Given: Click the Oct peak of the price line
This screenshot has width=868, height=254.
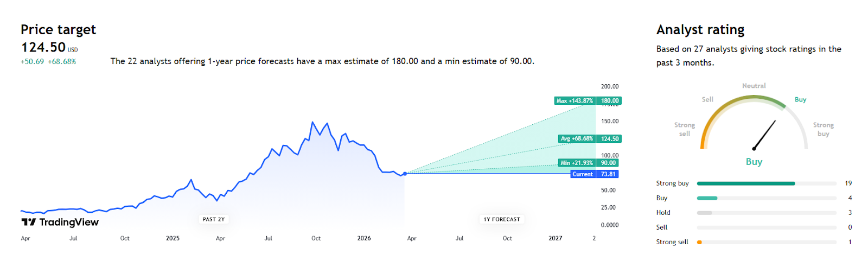Looking at the screenshot, I should point(312,122).
